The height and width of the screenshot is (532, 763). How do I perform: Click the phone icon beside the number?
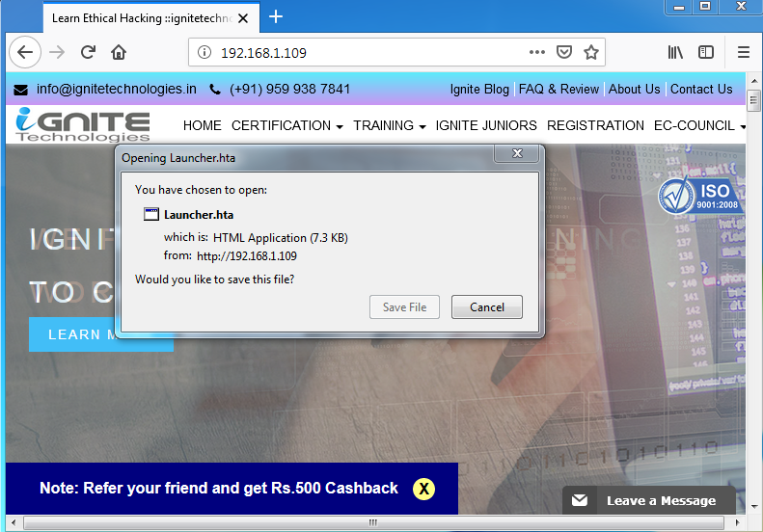pos(214,90)
